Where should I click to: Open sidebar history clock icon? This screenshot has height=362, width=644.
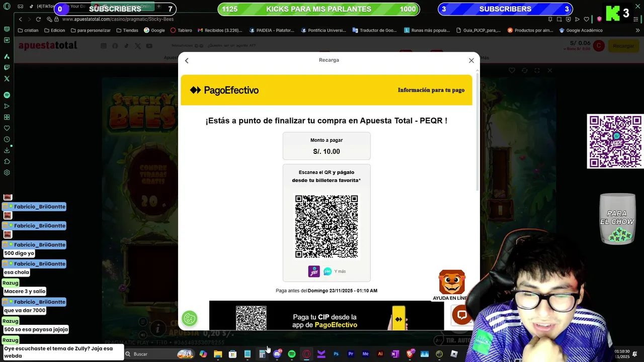click(x=7, y=139)
